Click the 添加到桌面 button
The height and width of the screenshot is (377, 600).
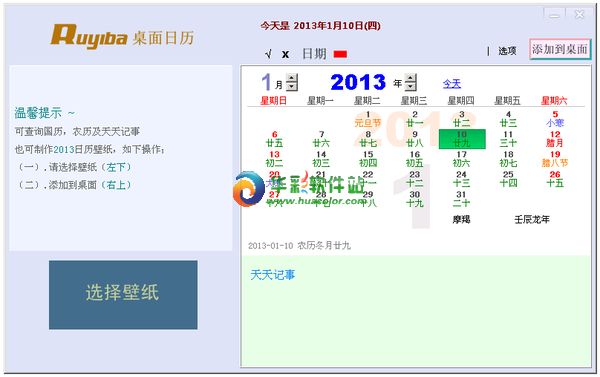[x=560, y=49]
